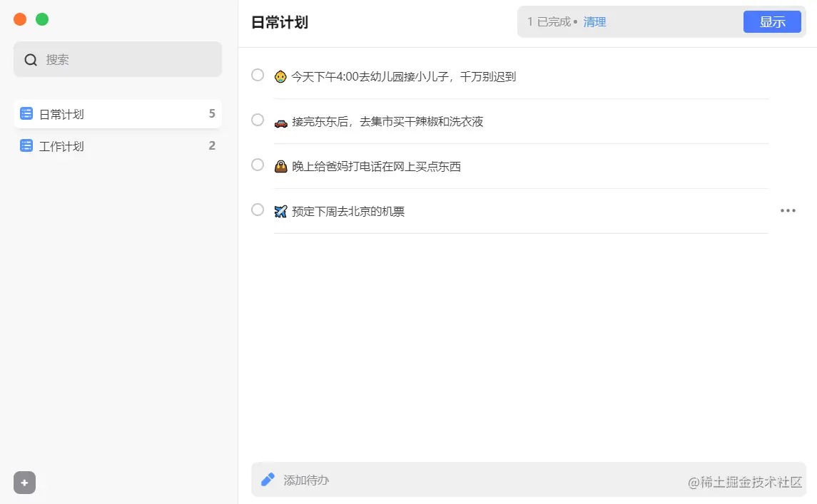Click the 日常计划 list icon
Viewport: 817px width, 504px height.
tap(26, 113)
